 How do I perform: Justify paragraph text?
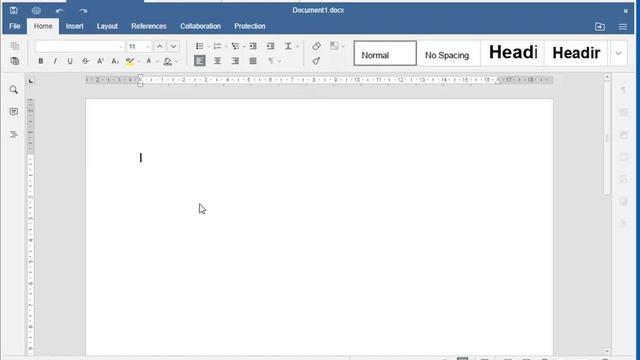(x=253, y=61)
